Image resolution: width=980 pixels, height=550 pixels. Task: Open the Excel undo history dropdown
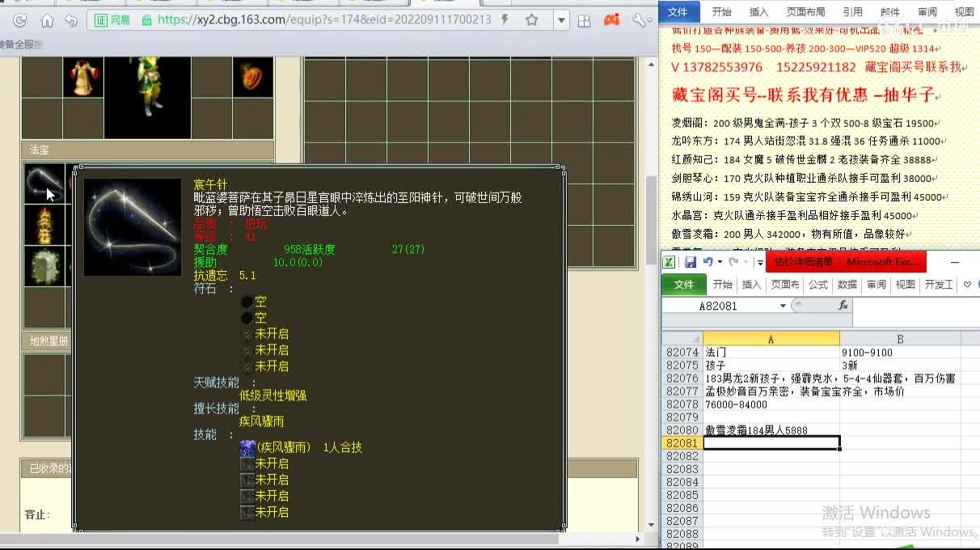pyautogui.click(x=719, y=262)
